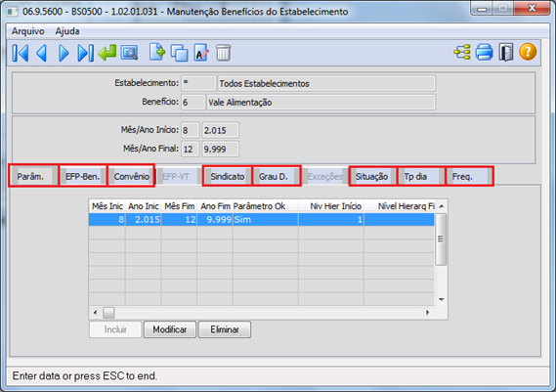The height and width of the screenshot is (392, 556).
Task: Select the Sim cell in the grid row
Action: (x=266, y=220)
